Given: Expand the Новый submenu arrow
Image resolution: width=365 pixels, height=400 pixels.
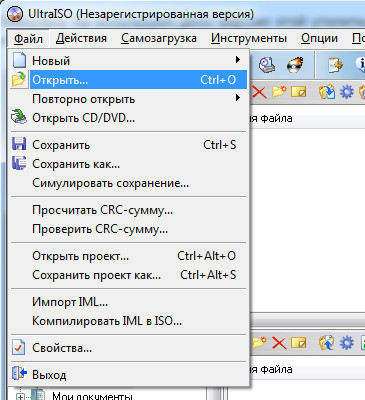Looking at the screenshot, I should pyautogui.click(x=238, y=60).
